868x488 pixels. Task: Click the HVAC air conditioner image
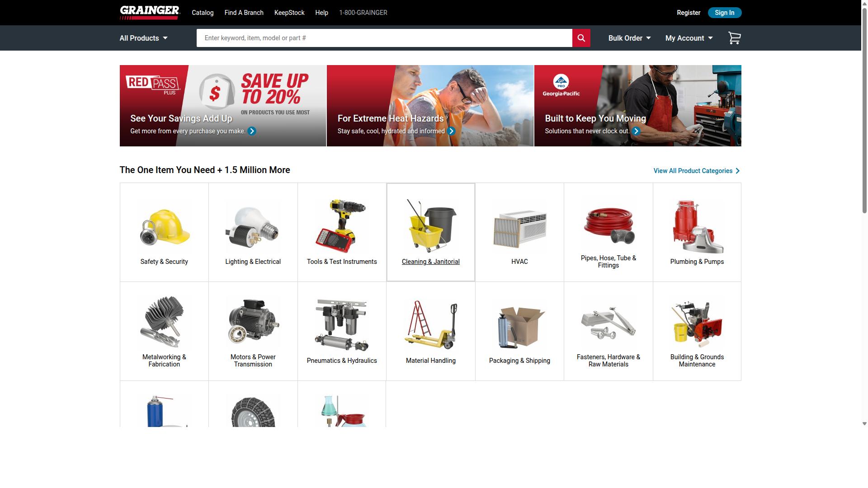(519, 228)
